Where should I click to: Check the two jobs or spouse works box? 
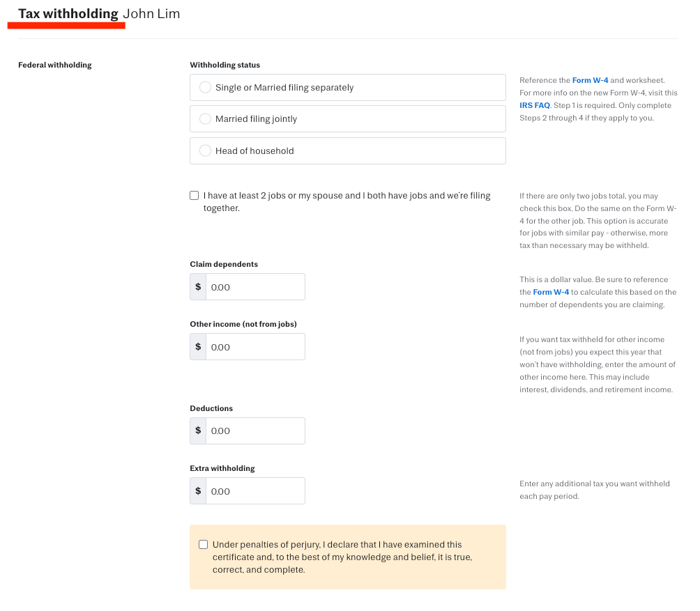click(x=195, y=196)
